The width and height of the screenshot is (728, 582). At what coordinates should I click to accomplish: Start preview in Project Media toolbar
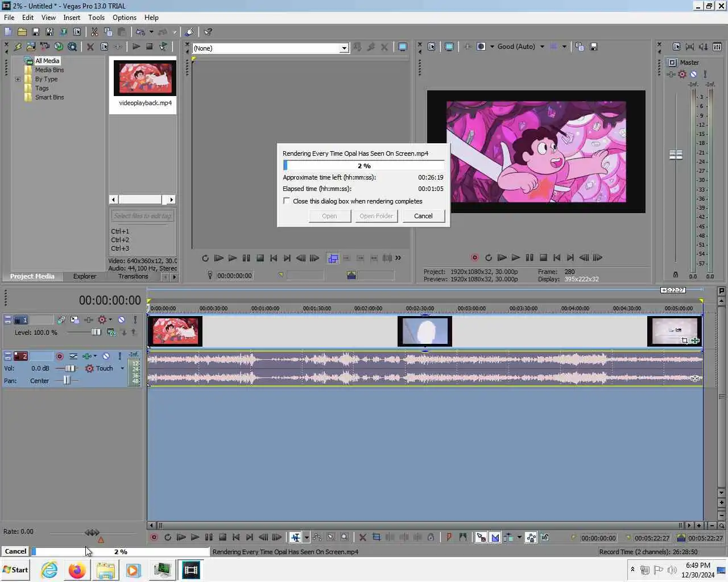click(136, 47)
